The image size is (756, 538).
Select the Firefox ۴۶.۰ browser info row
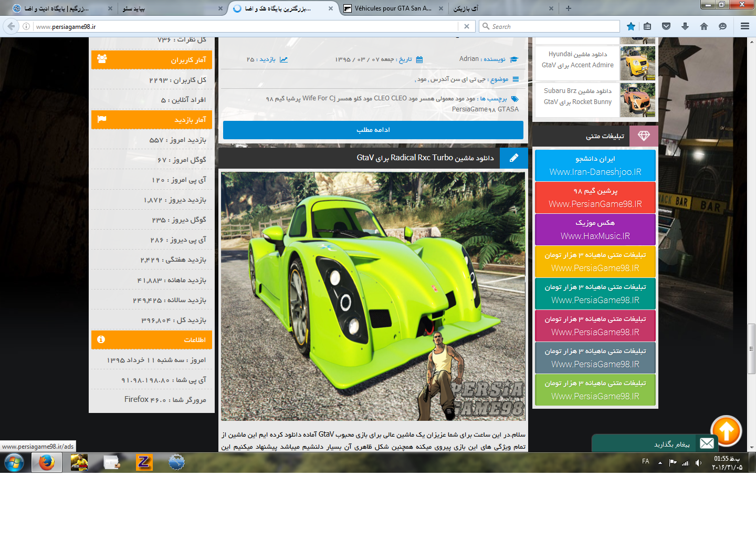coord(152,399)
